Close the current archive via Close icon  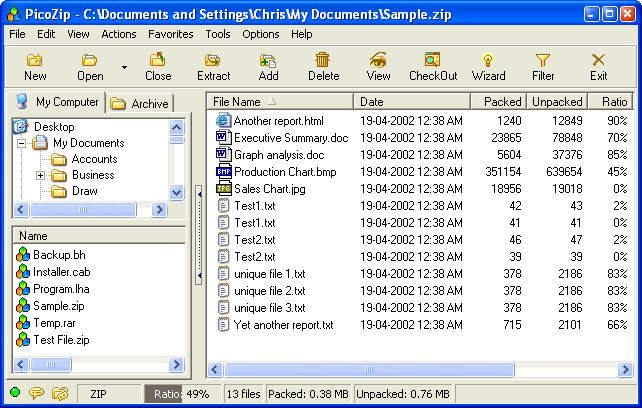click(157, 60)
